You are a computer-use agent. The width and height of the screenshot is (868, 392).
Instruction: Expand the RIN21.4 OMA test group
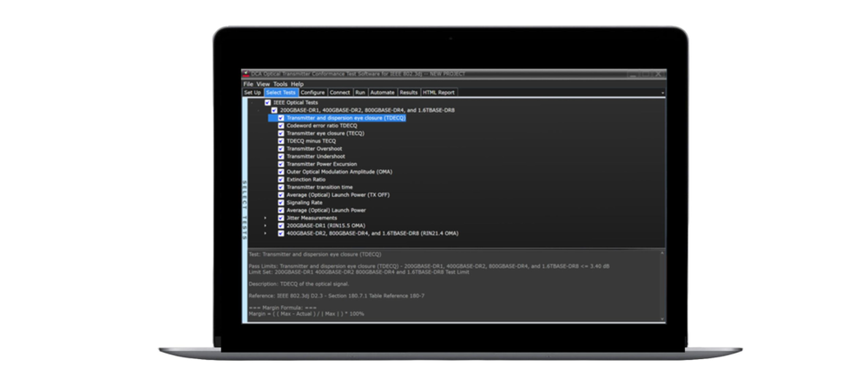click(266, 233)
